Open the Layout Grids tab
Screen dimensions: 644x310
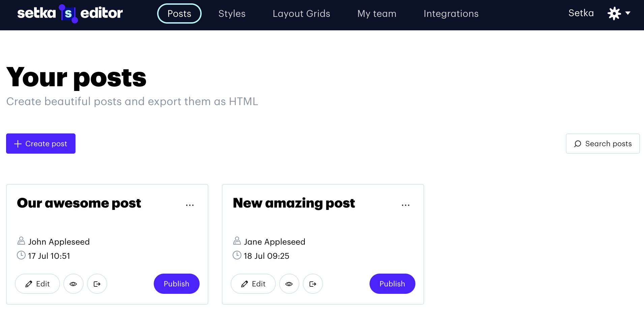click(x=301, y=13)
